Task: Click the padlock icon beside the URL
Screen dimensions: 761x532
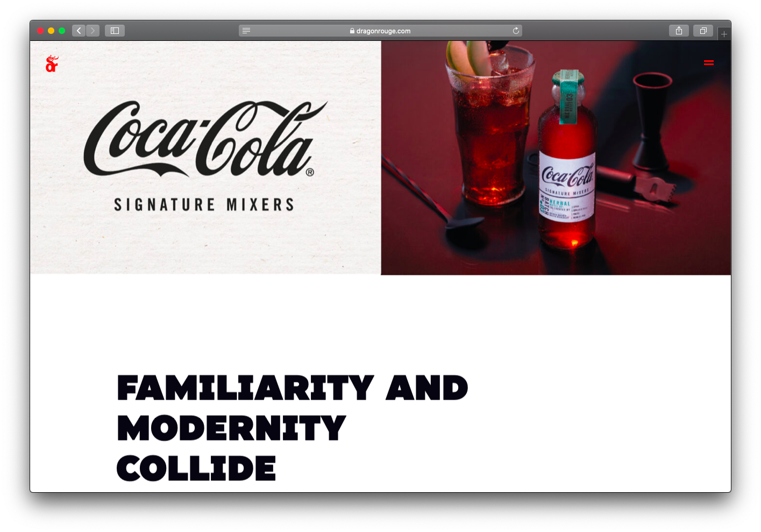Action: pyautogui.click(x=352, y=31)
